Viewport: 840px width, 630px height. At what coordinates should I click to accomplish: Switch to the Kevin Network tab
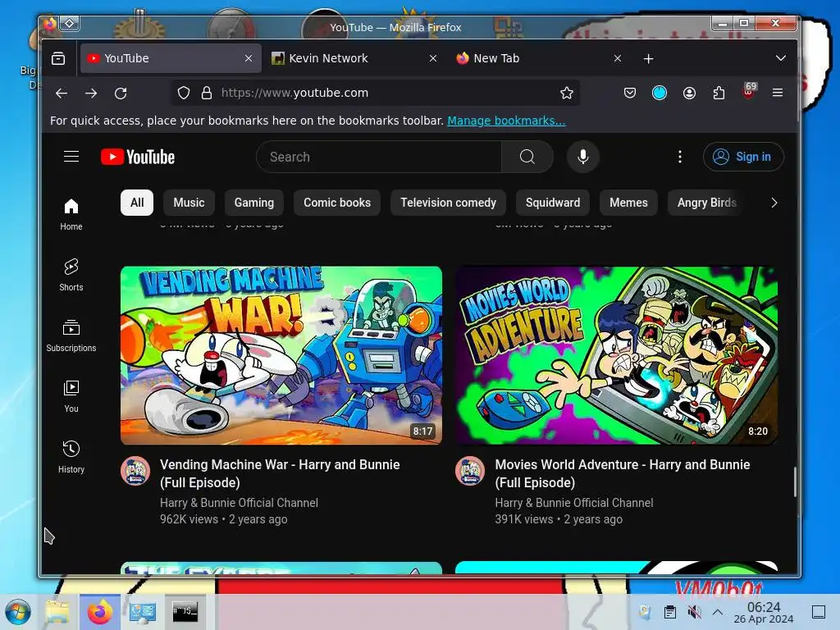(x=355, y=58)
